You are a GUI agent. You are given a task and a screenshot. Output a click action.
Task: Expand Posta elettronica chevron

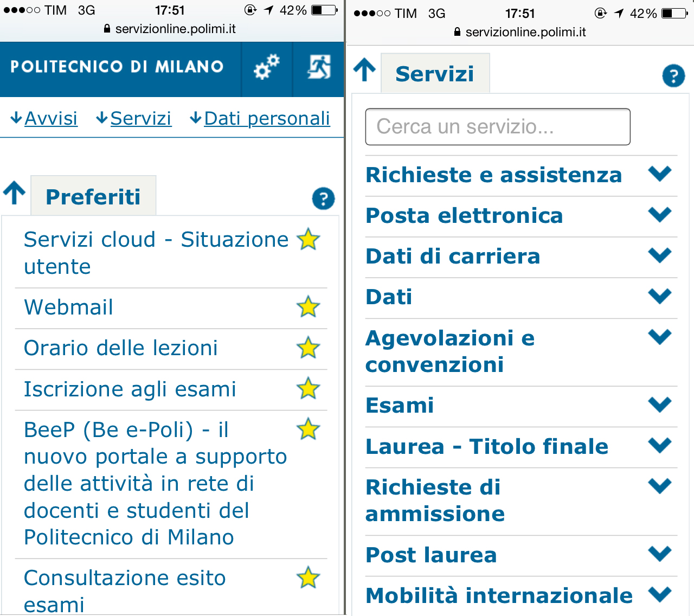[x=660, y=214]
